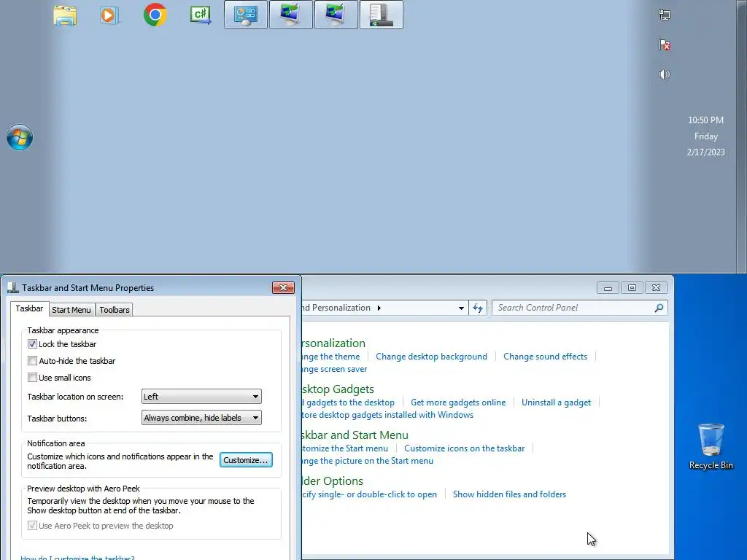Screen dimensions: 747x560
Task: Open Customize icons on the taskbar link
Action: 465,448
